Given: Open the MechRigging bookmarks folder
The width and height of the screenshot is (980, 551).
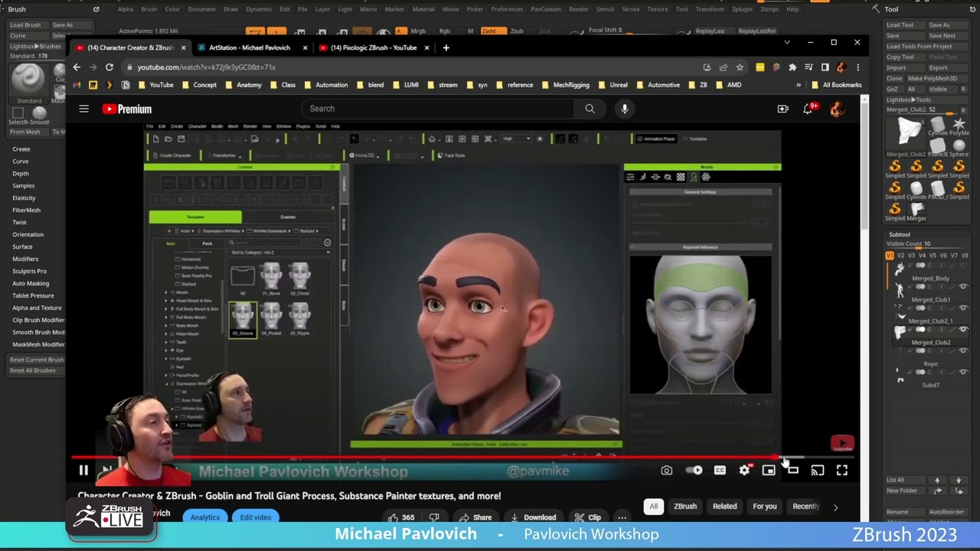Looking at the screenshot, I should click(565, 85).
